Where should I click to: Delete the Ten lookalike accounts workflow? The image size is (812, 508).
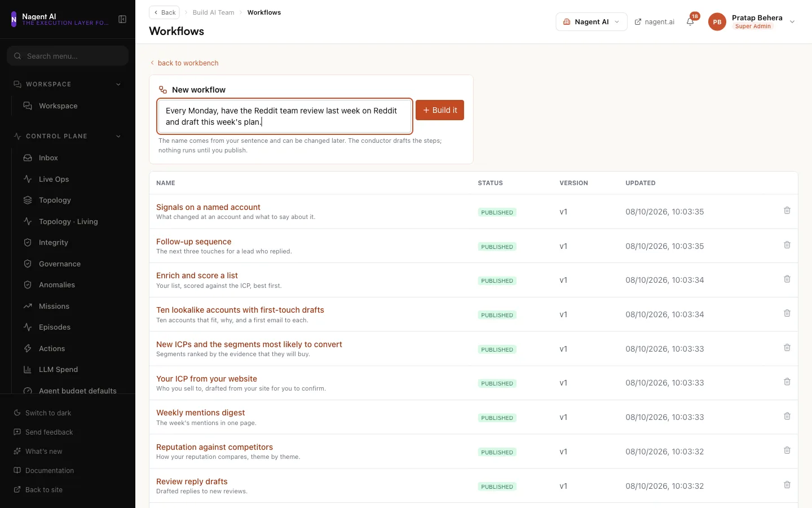[787, 313]
